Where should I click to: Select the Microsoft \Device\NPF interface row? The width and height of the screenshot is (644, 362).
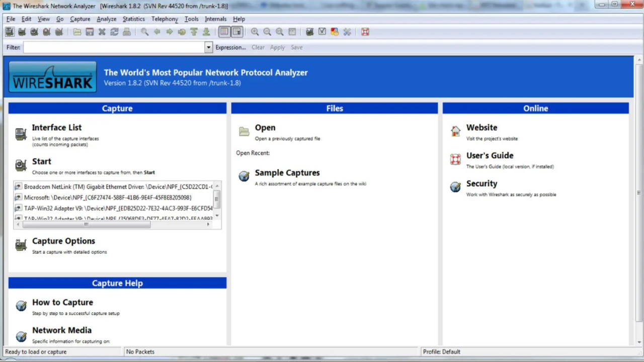[114, 198]
